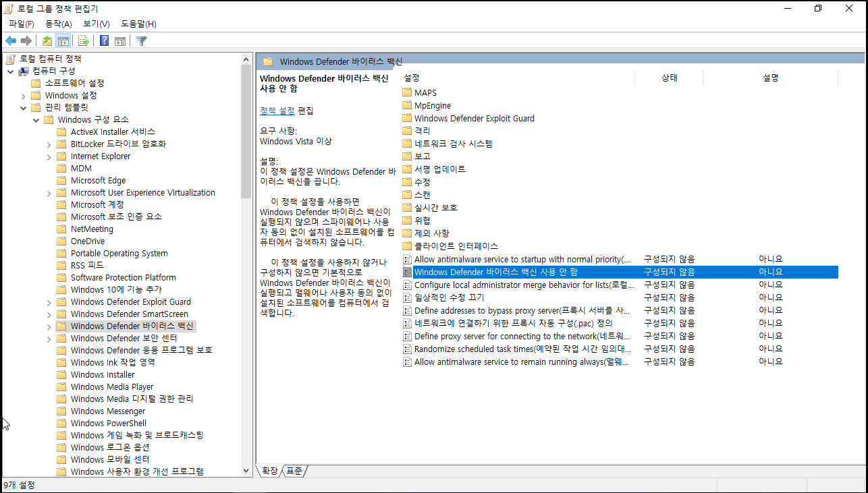Select 소프트웨어 설정 in tree
Viewport: 868px width, 493px height.
[74, 83]
